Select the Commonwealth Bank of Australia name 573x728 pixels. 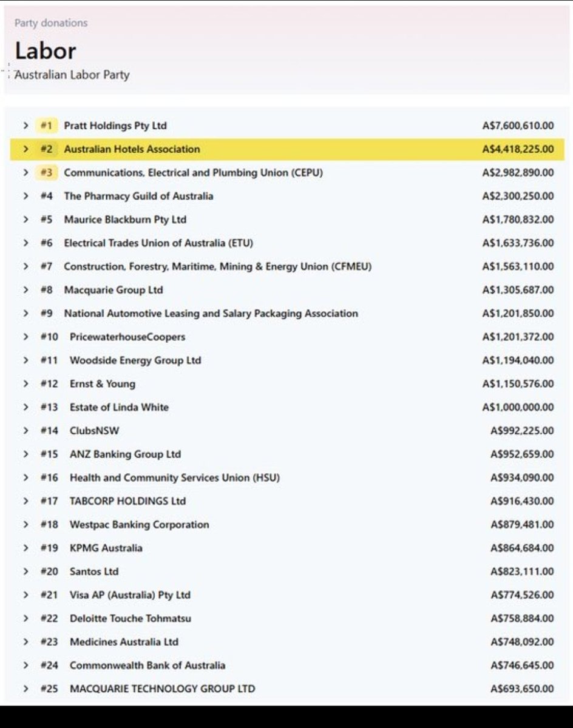coord(147,666)
